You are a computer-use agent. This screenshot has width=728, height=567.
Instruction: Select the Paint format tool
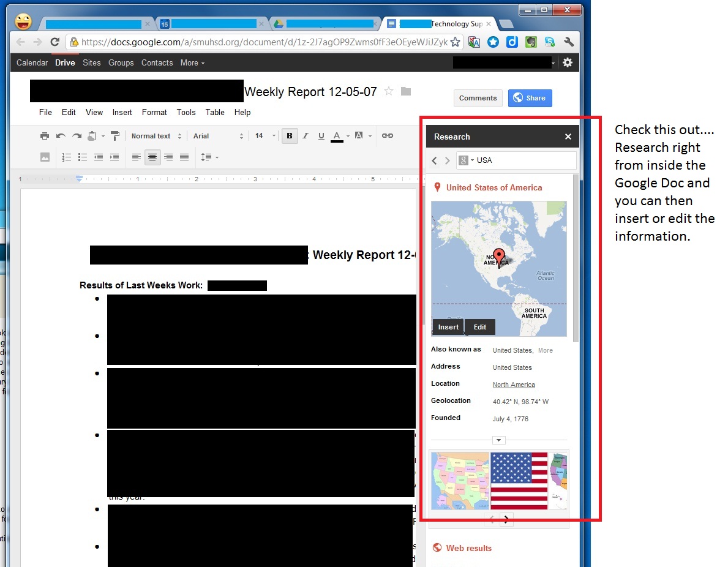point(115,136)
